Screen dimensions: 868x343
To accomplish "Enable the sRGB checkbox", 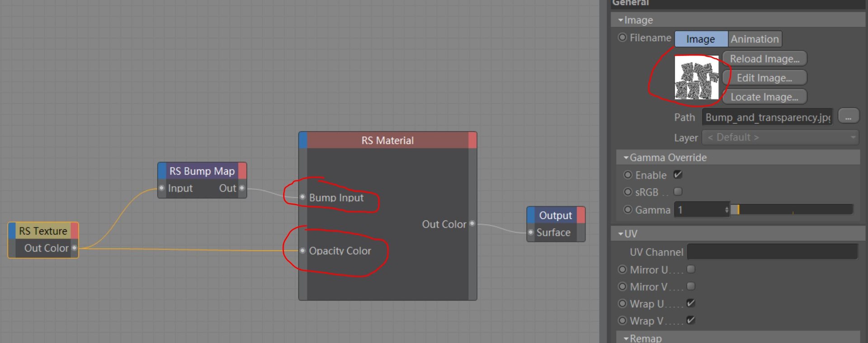I will pyautogui.click(x=678, y=192).
